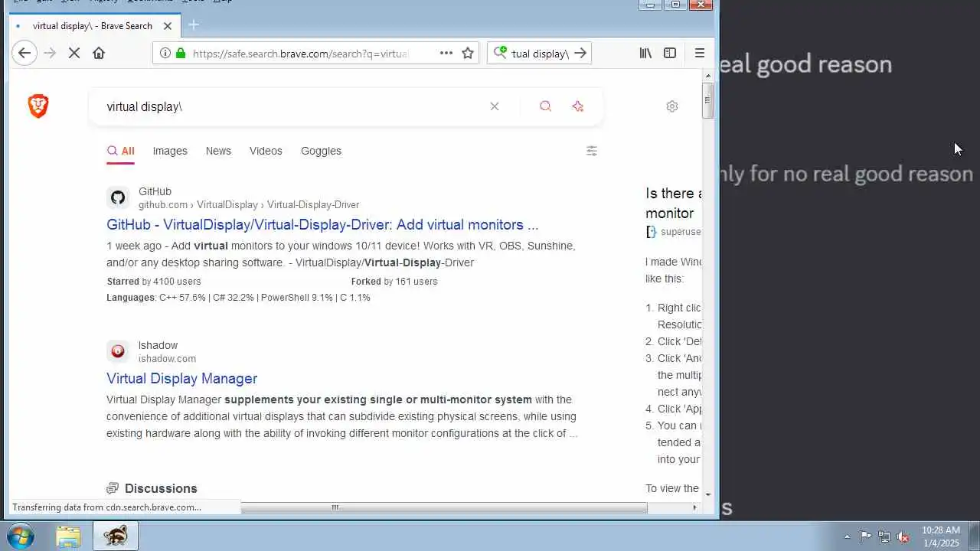
Task: Click the scroll up arrow on the page
Action: click(707, 75)
